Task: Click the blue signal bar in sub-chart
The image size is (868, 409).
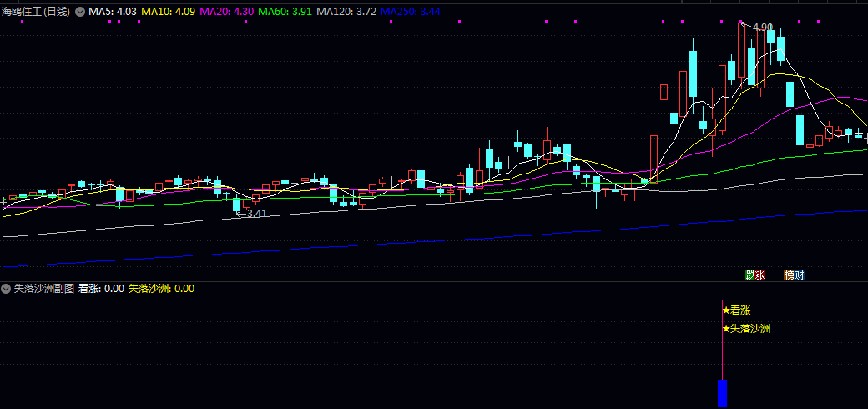Action: pos(722,393)
